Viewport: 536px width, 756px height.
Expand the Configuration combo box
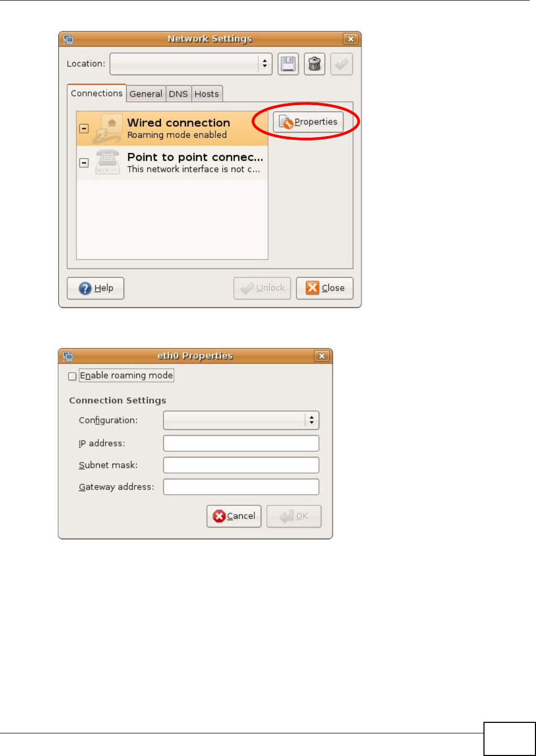pyautogui.click(x=241, y=420)
